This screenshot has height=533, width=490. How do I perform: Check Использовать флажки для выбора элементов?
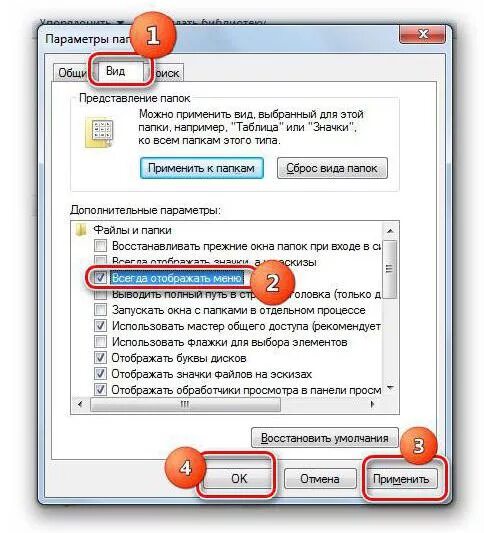coord(100,342)
